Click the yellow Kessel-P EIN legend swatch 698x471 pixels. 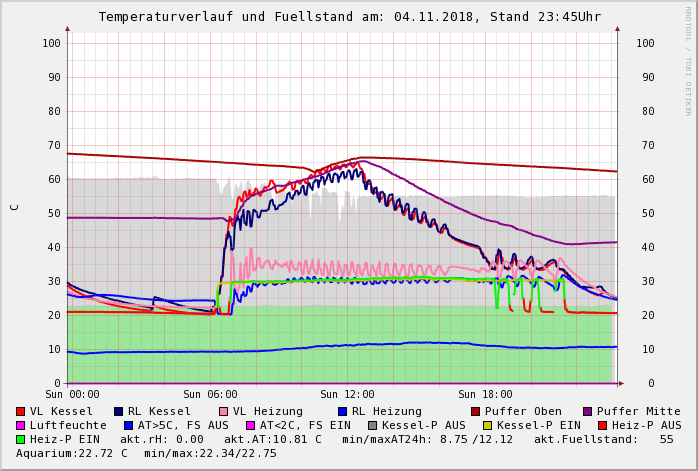pos(487,425)
